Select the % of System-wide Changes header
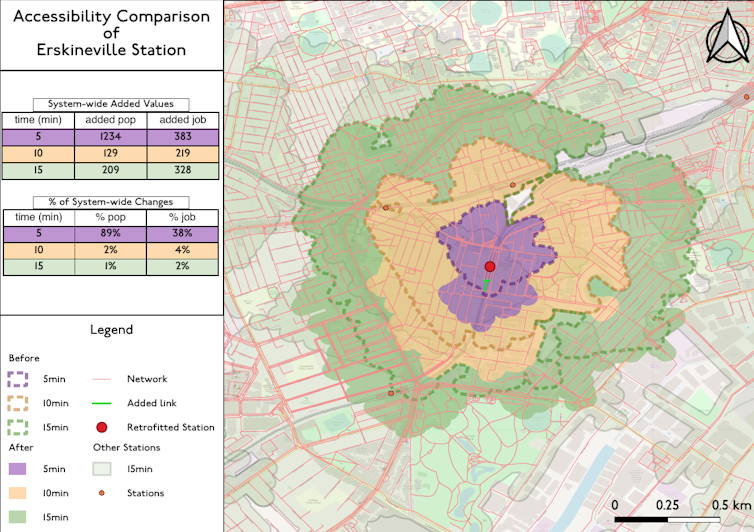The height and width of the screenshot is (532, 754). (x=111, y=201)
